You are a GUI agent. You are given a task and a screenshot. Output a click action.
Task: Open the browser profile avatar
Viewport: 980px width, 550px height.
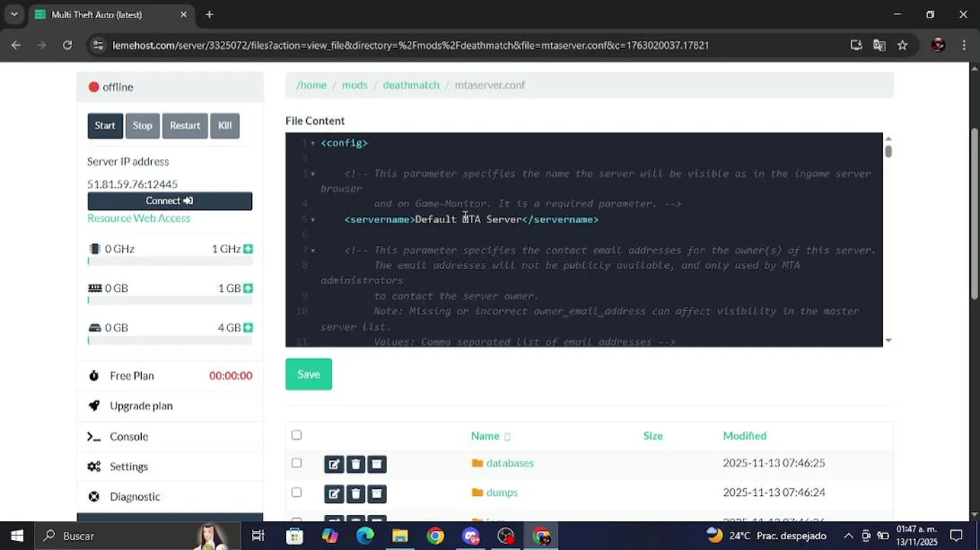point(938,45)
